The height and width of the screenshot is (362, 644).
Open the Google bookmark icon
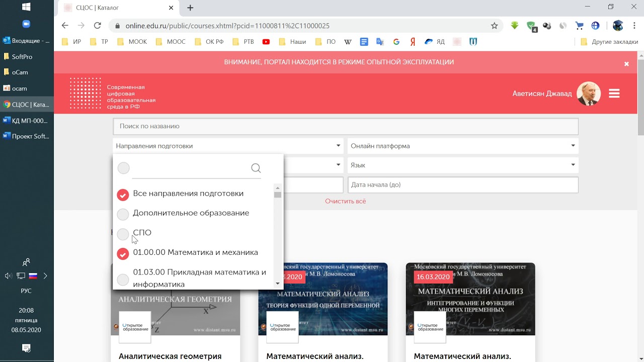click(x=396, y=42)
